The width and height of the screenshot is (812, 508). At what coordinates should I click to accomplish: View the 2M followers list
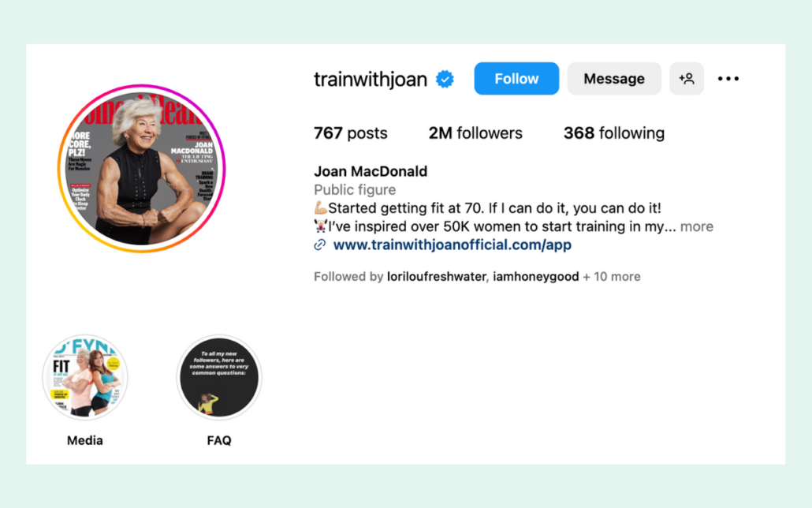[475, 133]
